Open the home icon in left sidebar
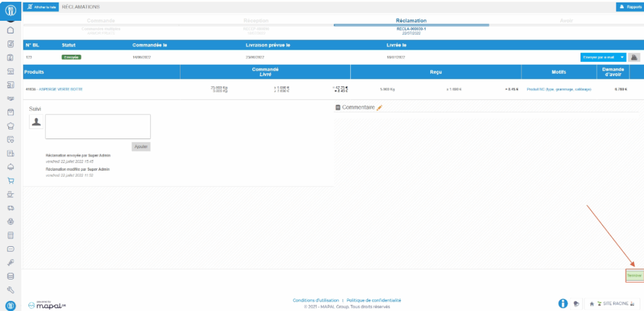The width and height of the screenshot is (644, 311). [11, 30]
